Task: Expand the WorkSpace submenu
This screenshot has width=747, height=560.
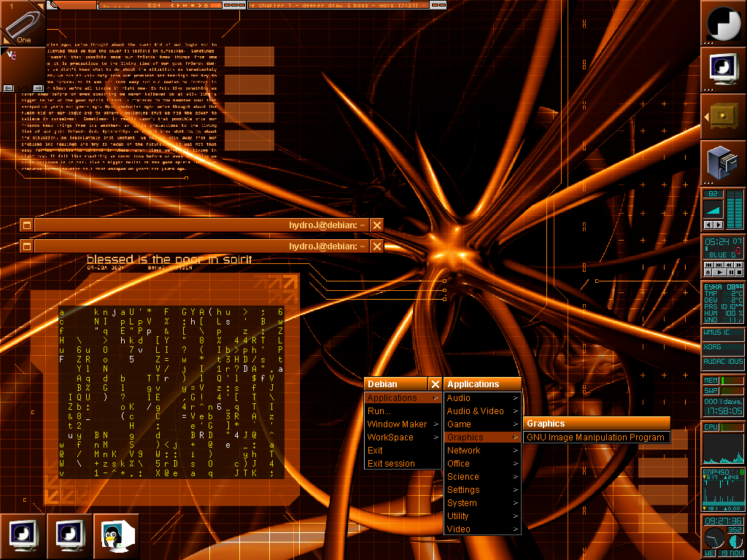Action: tap(403, 437)
